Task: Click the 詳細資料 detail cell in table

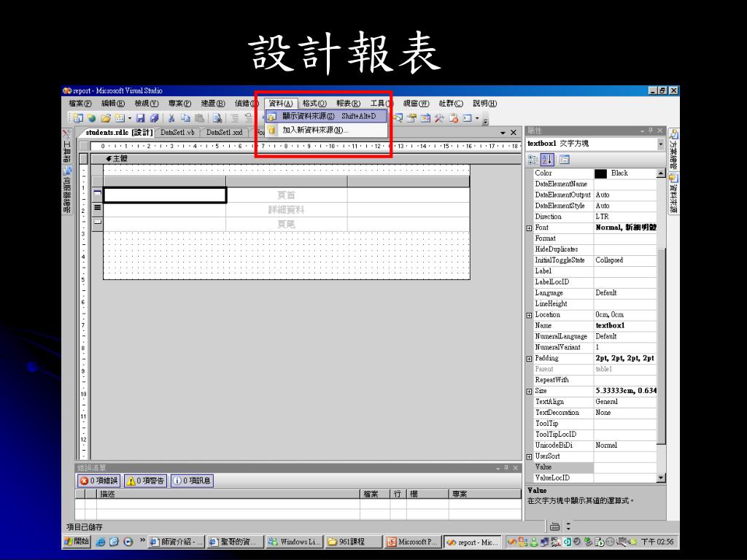Action: [x=286, y=209]
